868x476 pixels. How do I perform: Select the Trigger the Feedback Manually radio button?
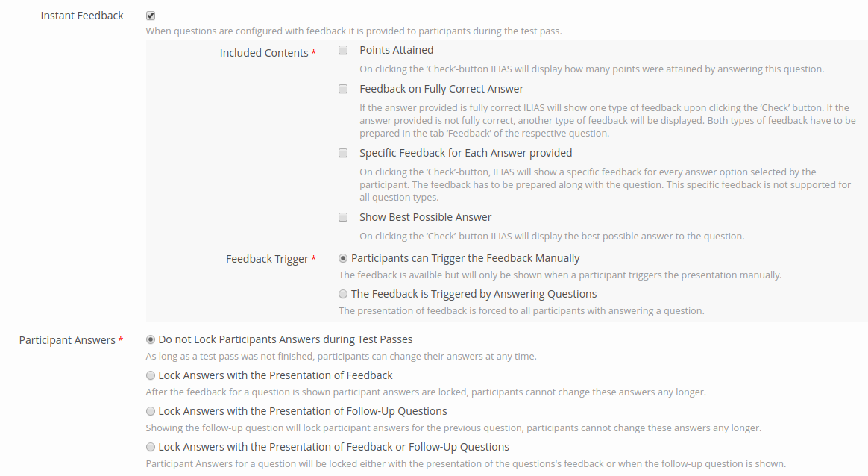tap(343, 258)
